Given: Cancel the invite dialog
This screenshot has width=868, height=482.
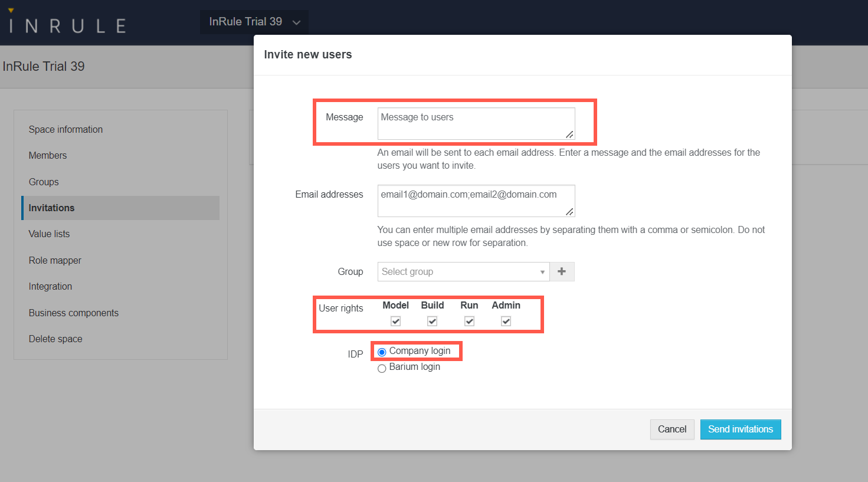Looking at the screenshot, I should [672, 429].
